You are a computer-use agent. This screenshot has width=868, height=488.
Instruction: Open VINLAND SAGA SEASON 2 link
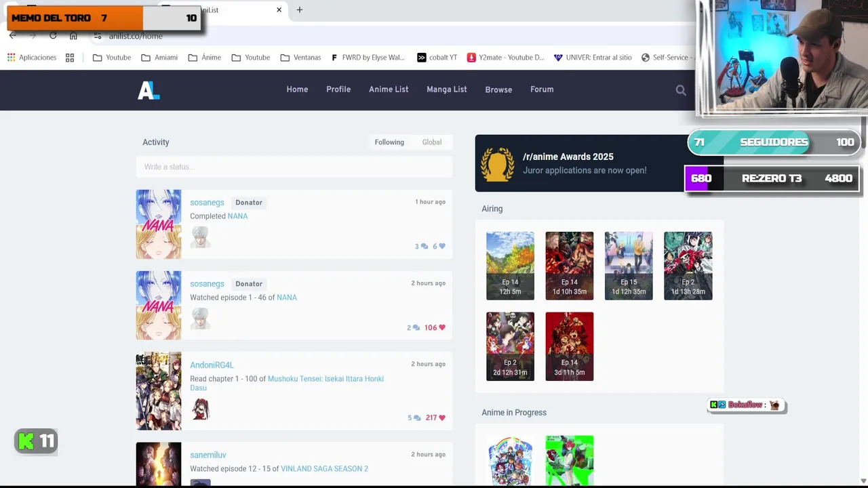[x=324, y=469]
